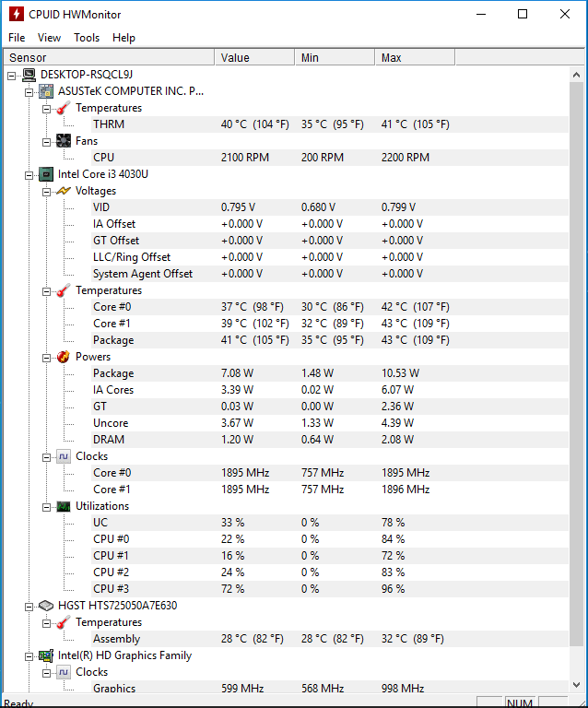Click the ASUSTeK motherboard icon
Viewport: 588px width, 708px height.
[x=46, y=91]
